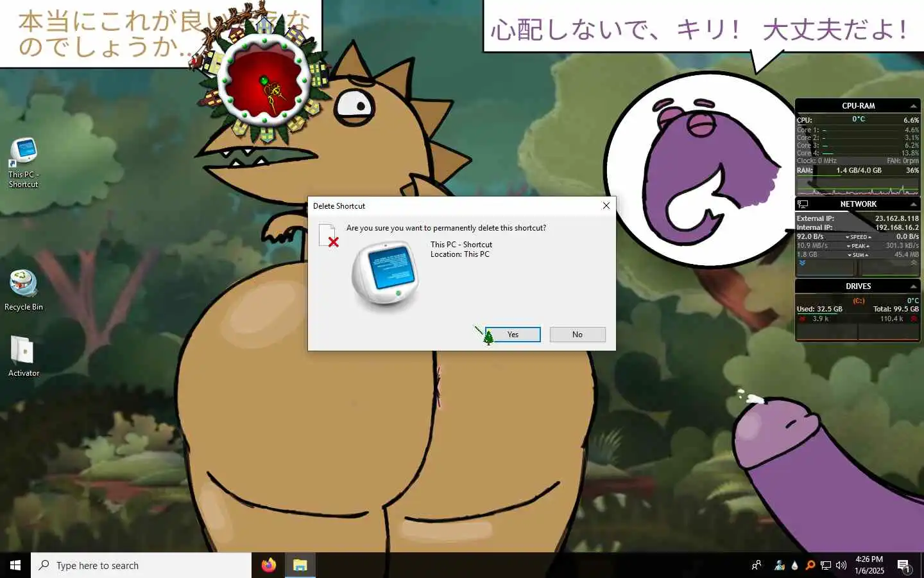
Task: Click the red read icon beside 3.9 k
Action: click(x=802, y=319)
